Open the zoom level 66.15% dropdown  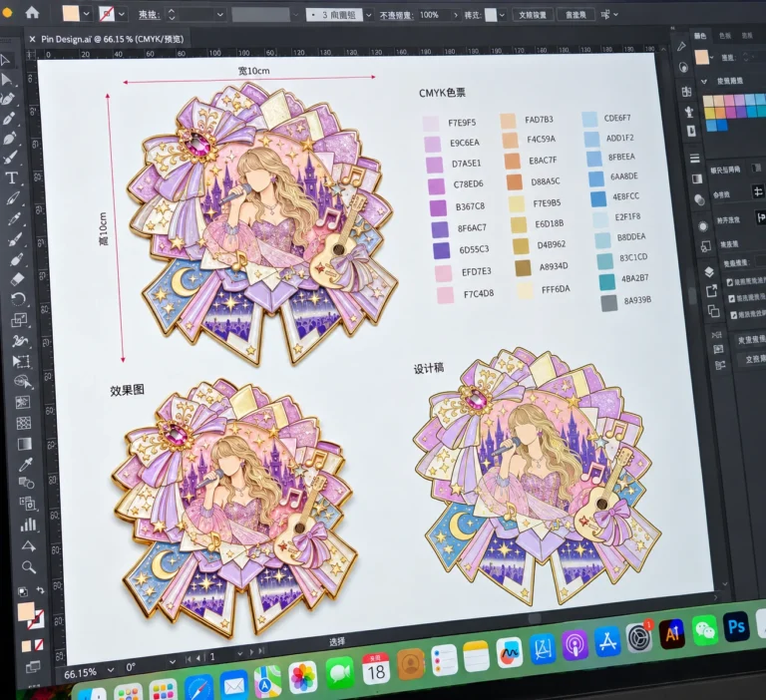111,670
